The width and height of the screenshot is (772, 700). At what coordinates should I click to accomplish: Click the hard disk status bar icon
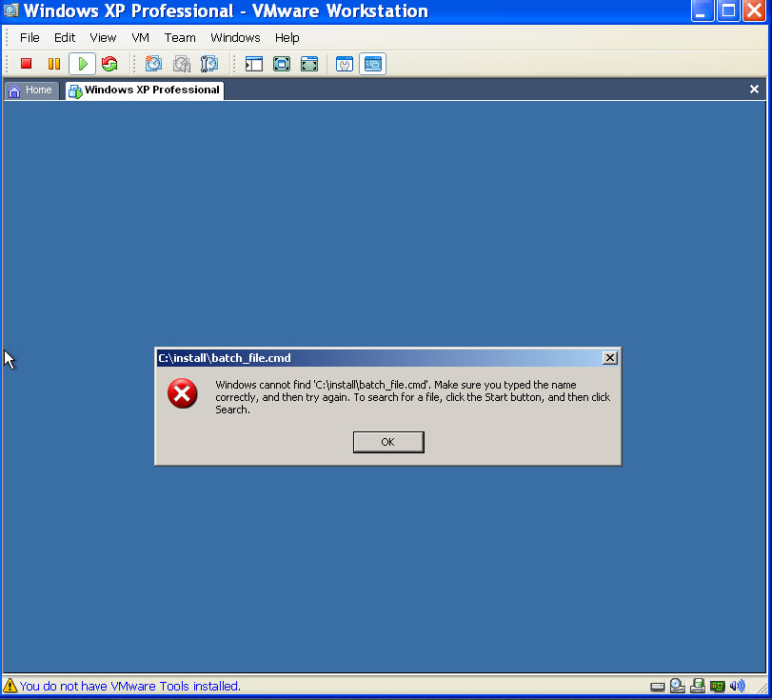[x=657, y=687]
